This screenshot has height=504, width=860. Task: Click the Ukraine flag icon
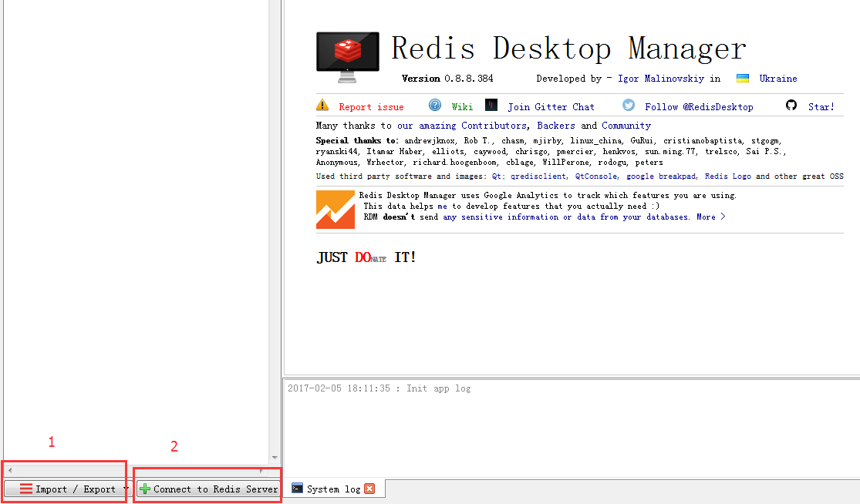(x=743, y=79)
